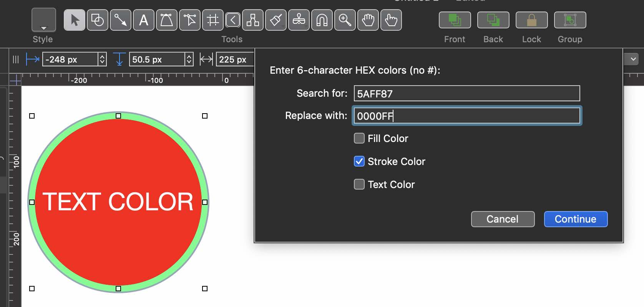Image resolution: width=644 pixels, height=307 pixels.
Task: Collapse tools with the left chevron button
Action: (x=233, y=20)
